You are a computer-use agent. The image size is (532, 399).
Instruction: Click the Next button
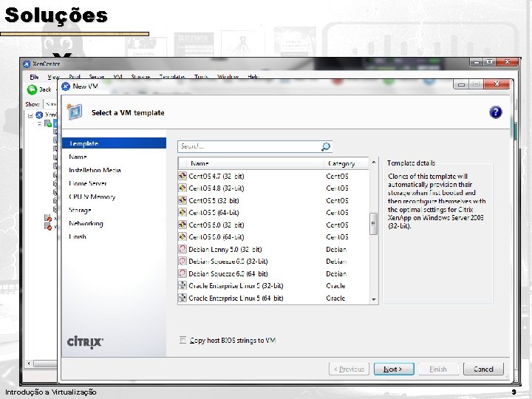click(x=394, y=369)
